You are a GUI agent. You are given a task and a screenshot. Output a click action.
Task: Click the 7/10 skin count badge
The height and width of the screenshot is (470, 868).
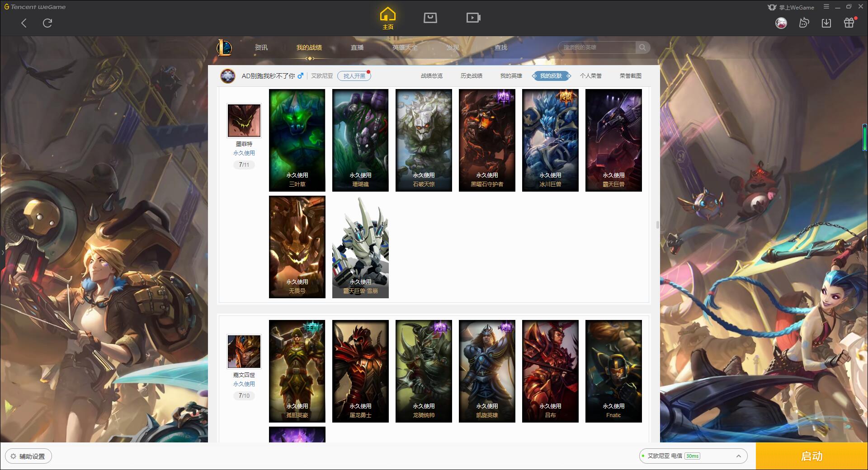point(244,396)
